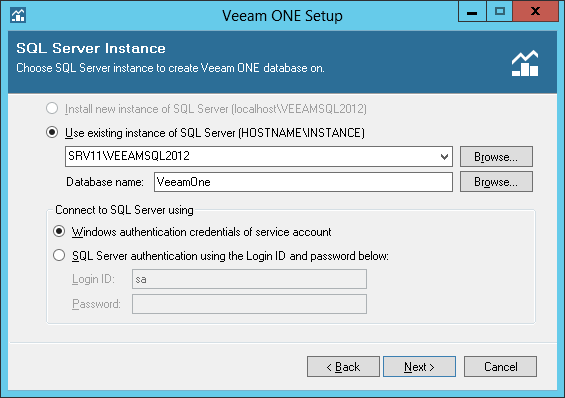This screenshot has height=398, width=565.
Task: Click the Database name field with VeeamOne
Action: pyautogui.click(x=303, y=182)
